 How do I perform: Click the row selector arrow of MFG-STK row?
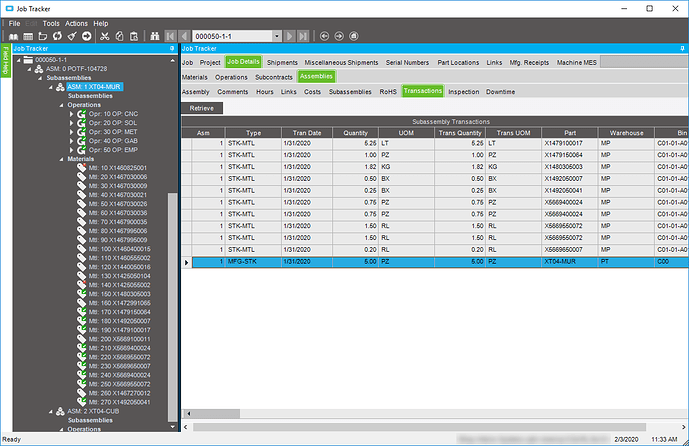(186, 262)
